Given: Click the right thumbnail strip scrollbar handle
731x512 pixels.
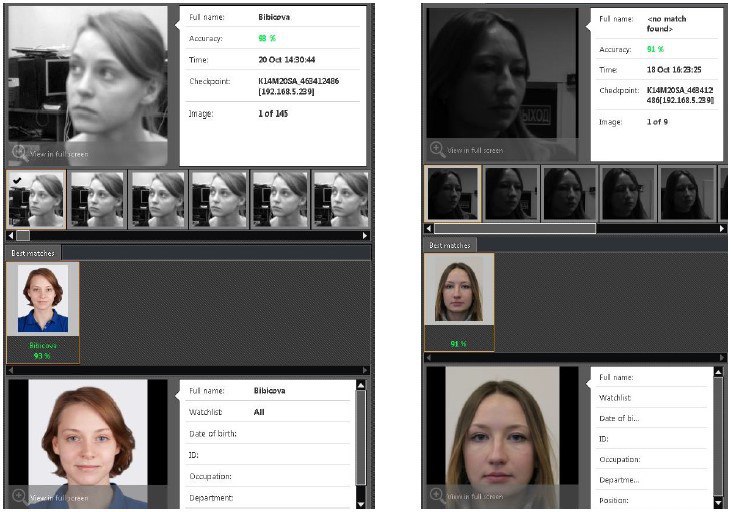Looking at the screenshot, I should 515,228.
